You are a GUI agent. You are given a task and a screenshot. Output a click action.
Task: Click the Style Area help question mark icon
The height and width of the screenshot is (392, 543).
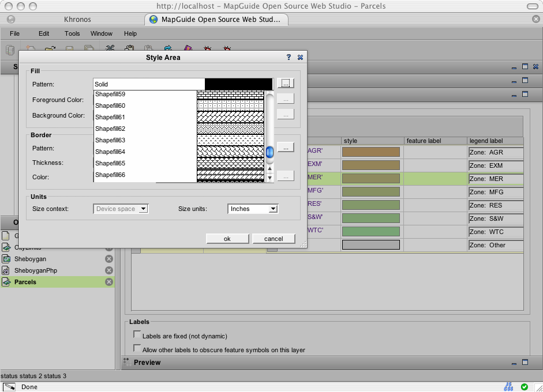(289, 58)
